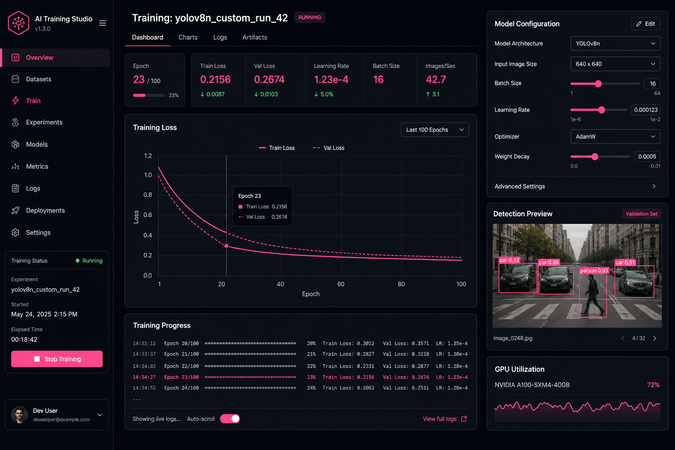The width and height of the screenshot is (675, 450).
Task: Open the Last 100 Epochs dropdown
Action: pos(435,130)
